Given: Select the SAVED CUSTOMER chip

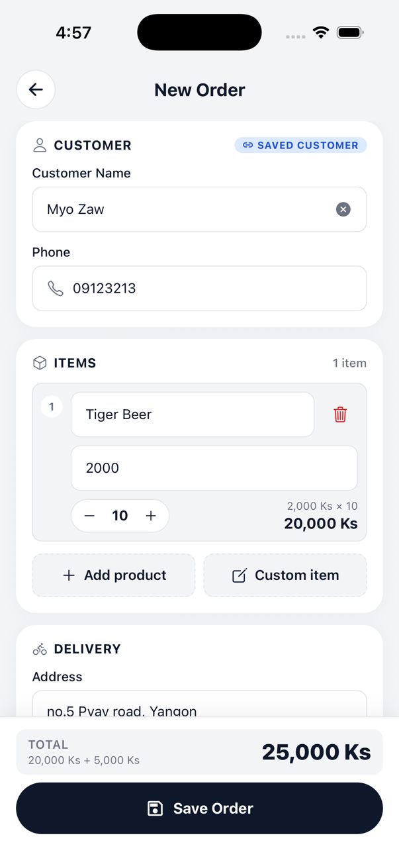Looking at the screenshot, I should click(300, 145).
